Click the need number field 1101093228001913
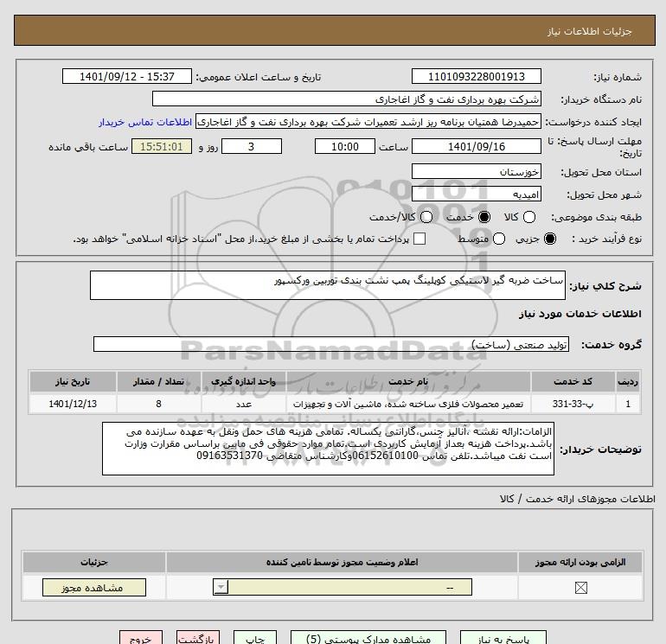This screenshot has width=666, height=644. point(476,76)
